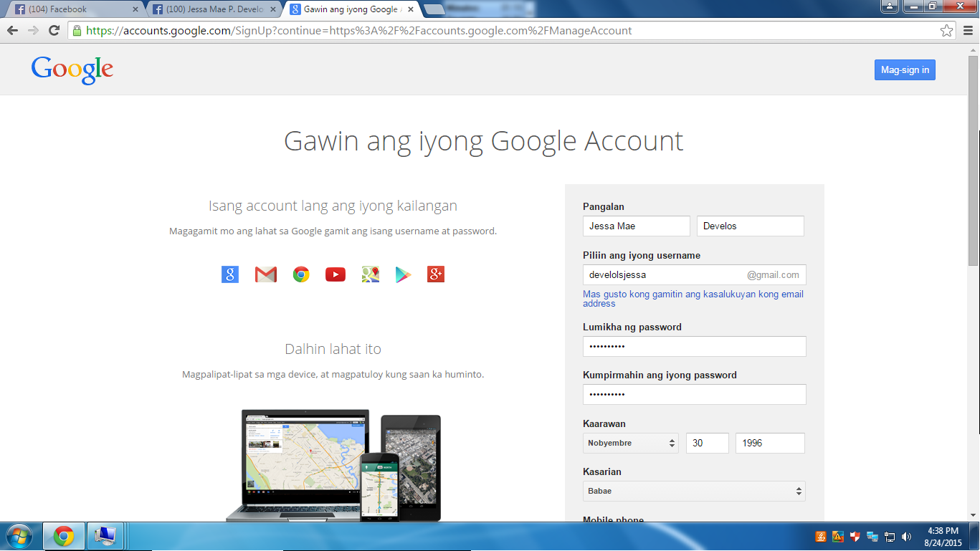The image size is (980, 551).
Task: Open the Kasarian dropdown showing Babae
Action: point(695,491)
